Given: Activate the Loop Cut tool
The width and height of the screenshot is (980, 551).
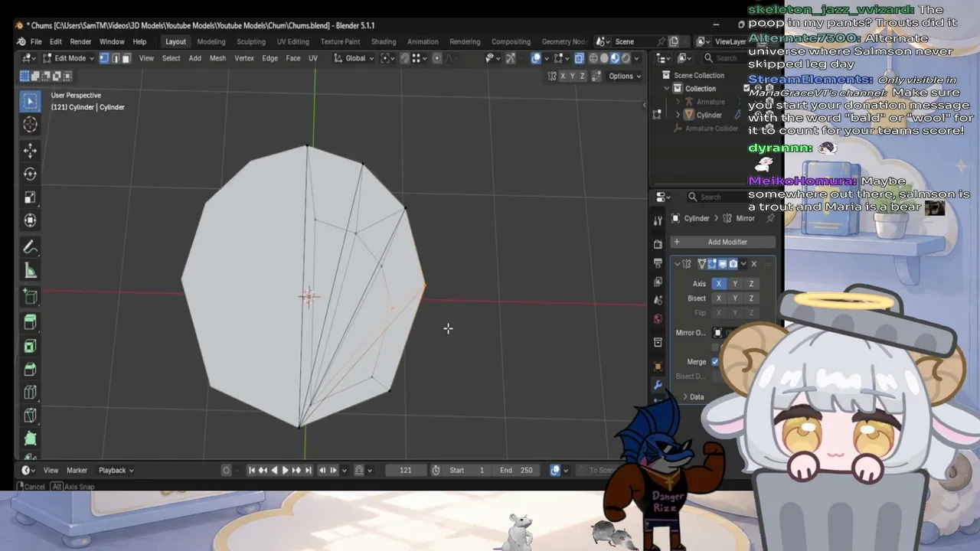Looking at the screenshot, I should pyautogui.click(x=30, y=393).
